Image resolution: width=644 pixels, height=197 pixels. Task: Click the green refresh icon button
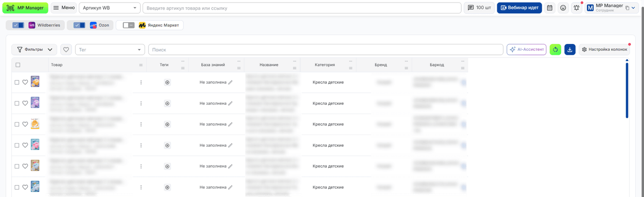(555, 49)
